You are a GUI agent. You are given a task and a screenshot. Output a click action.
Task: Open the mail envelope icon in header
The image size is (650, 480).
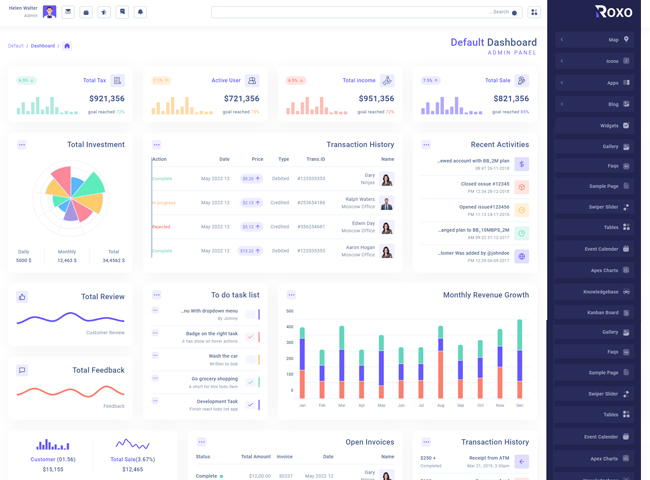pos(68,12)
